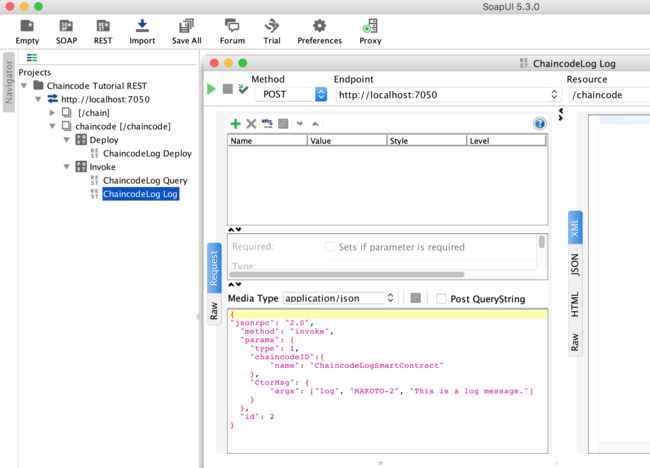The image size is (650, 468).
Task: Open the Media Type application/json dropdown
Action: pos(340,298)
